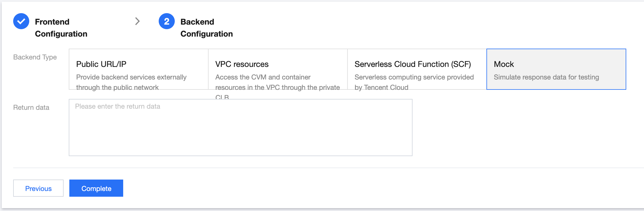
Task: Go to Frontend Configuration step label
Action: [x=61, y=28]
